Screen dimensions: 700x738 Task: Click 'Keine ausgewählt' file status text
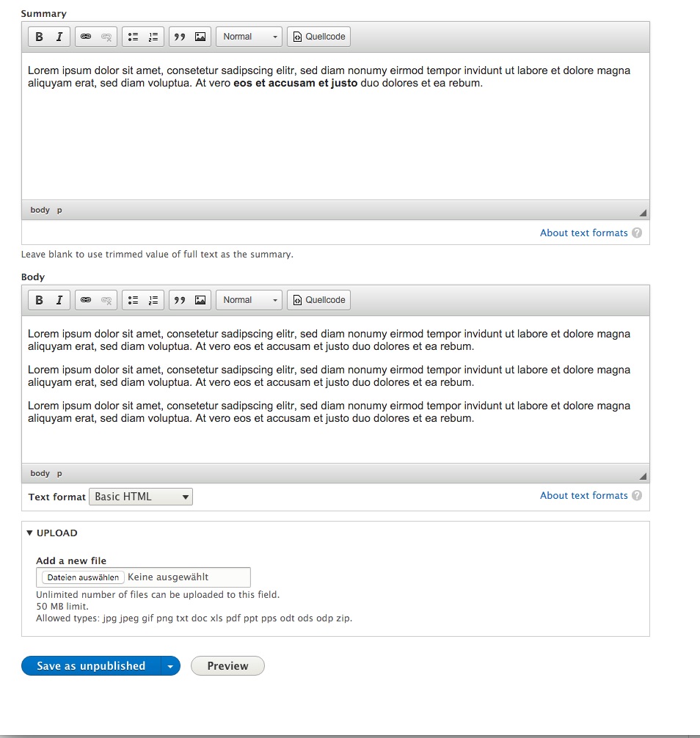168,577
